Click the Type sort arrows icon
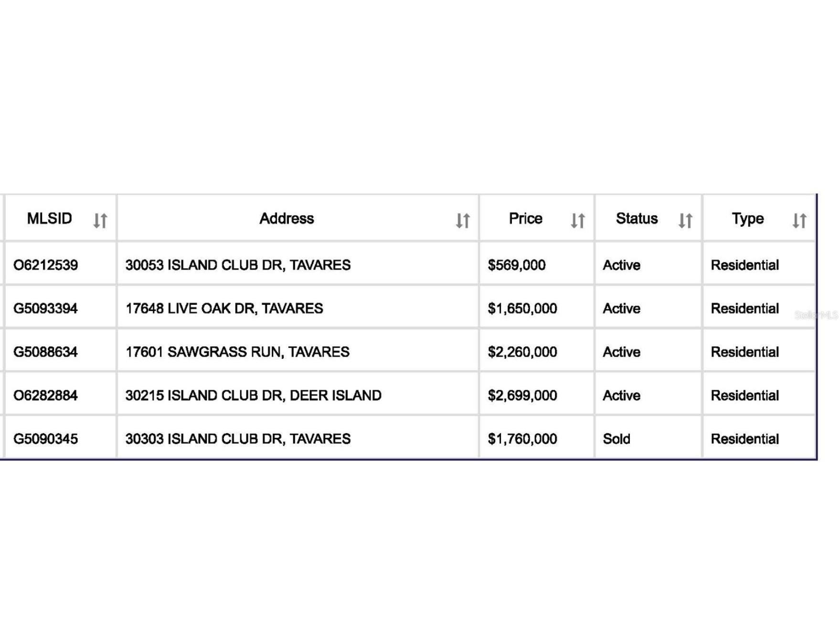Viewport: 840px width, 630px height. (800, 220)
